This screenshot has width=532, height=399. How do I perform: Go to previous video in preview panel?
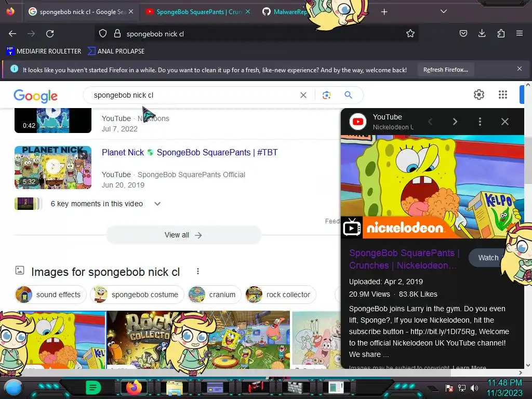(430, 122)
